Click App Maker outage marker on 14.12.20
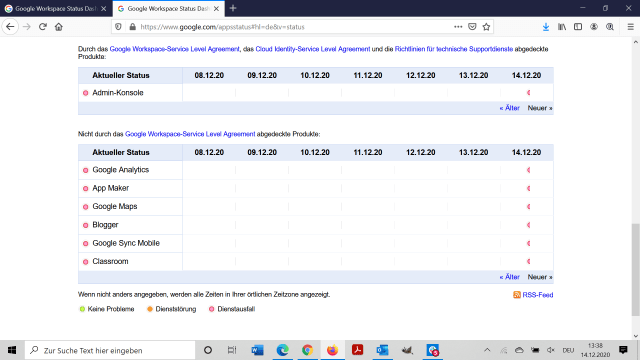 tap(529, 188)
